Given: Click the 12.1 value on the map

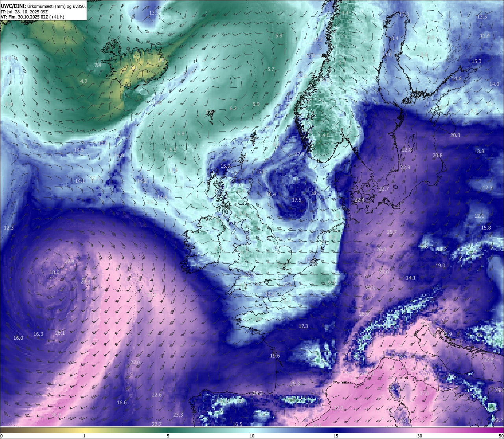Looking at the screenshot, I should click(479, 216).
